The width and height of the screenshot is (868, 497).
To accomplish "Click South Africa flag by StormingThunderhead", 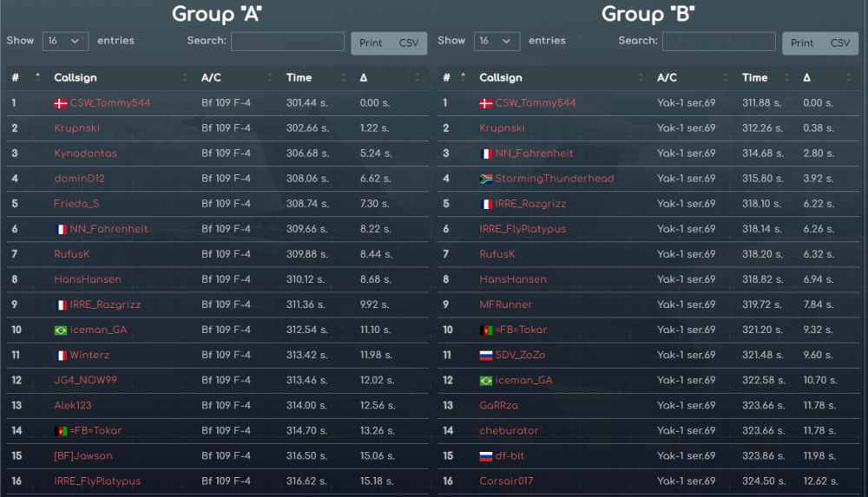I will click(x=486, y=180).
